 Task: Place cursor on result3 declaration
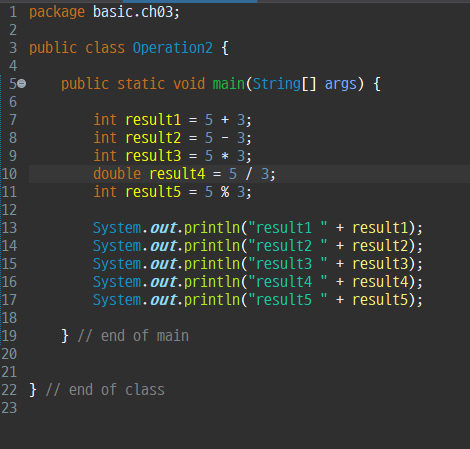153,156
